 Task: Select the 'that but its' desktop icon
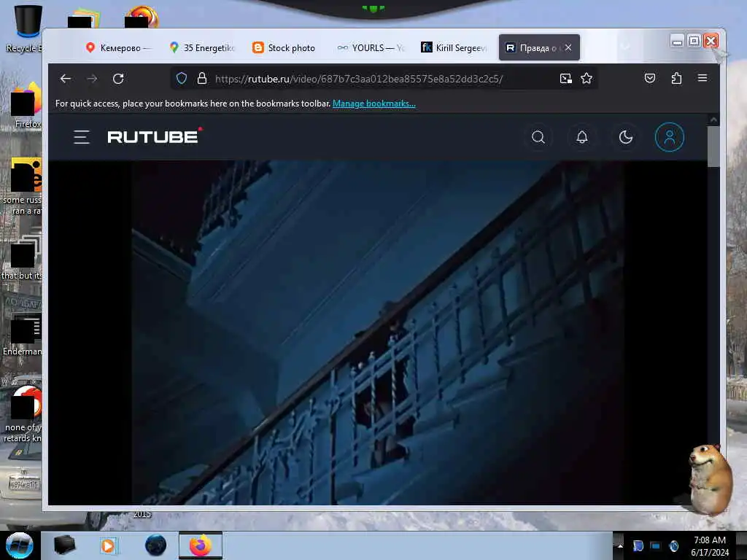[23, 258]
